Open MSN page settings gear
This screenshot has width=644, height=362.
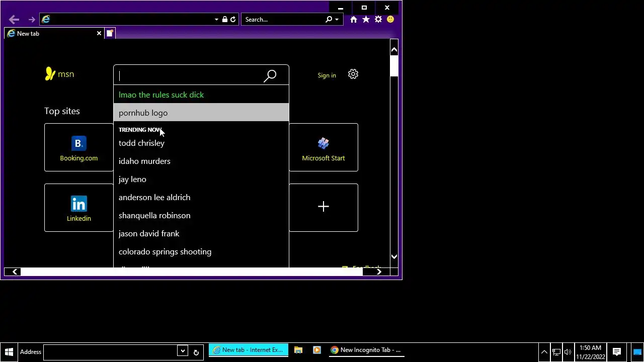pos(353,74)
